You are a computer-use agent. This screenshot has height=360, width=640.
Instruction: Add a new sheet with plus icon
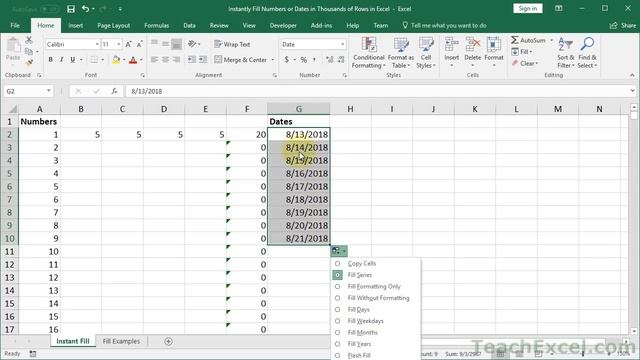point(168,341)
